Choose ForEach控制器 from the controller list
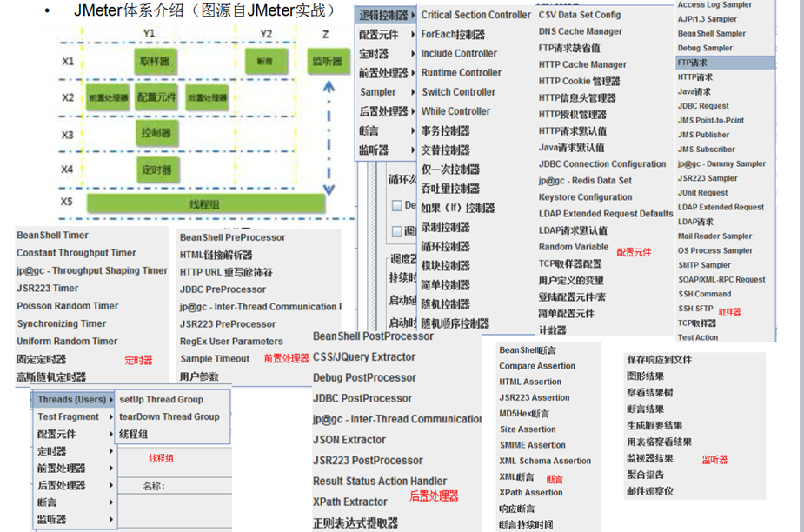Viewport: 804px width, 532px height. (453, 35)
